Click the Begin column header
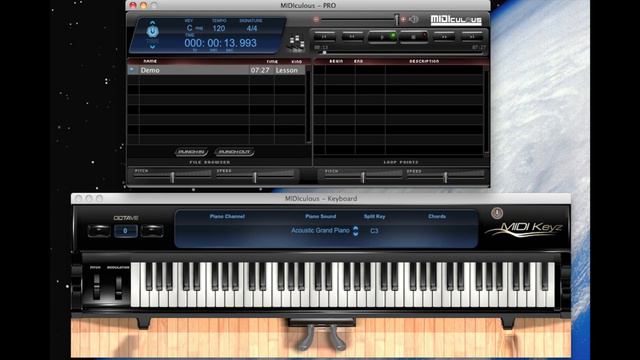Viewport: 640px width, 360px height. pos(336,61)
